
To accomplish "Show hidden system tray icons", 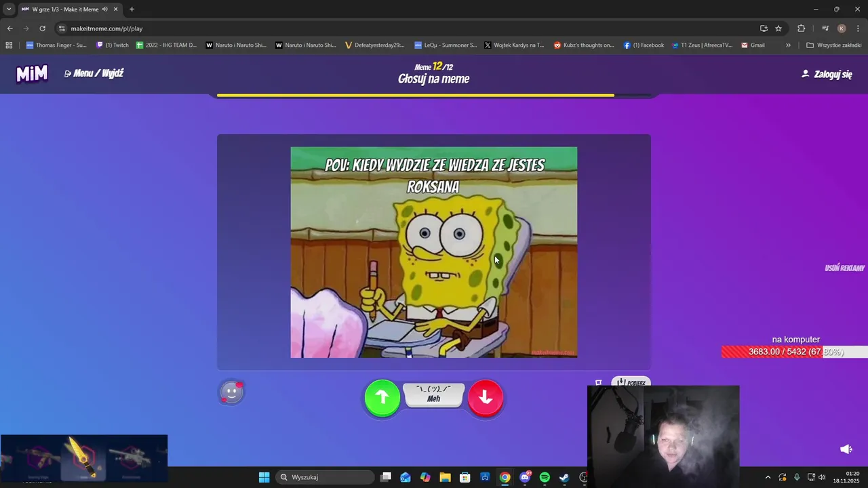I will 768,477.
